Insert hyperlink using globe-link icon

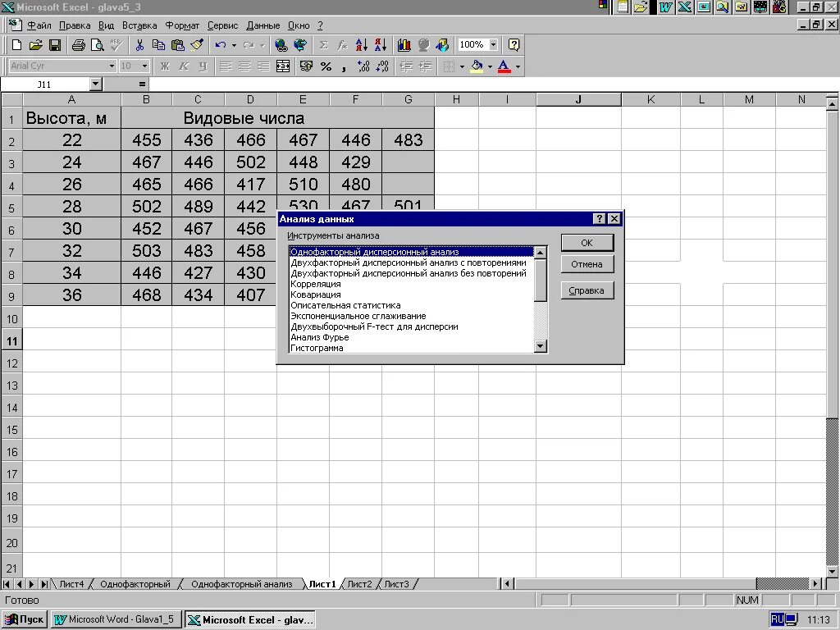tap(281, 45)
